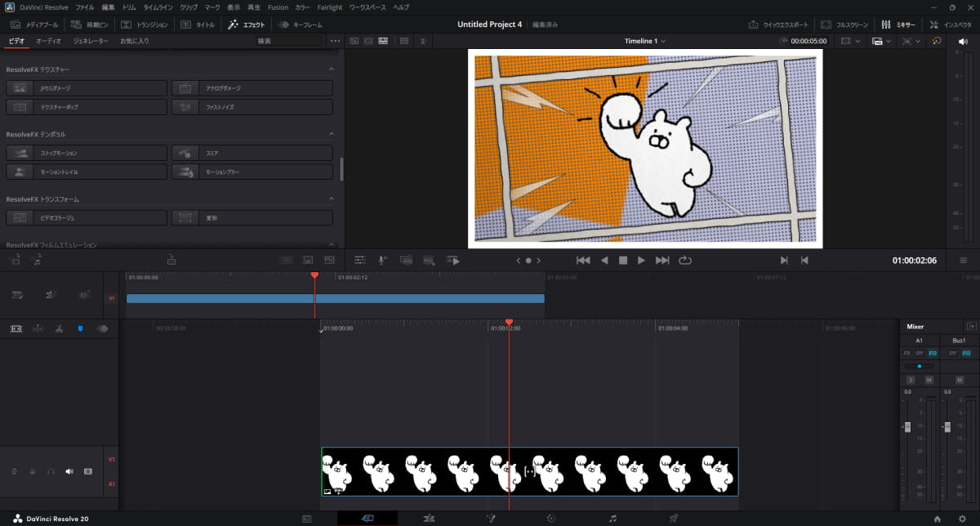The width and height of the screenshot is (980, 526).
Task: Open the ファイル menu
Action: [85, 7]
